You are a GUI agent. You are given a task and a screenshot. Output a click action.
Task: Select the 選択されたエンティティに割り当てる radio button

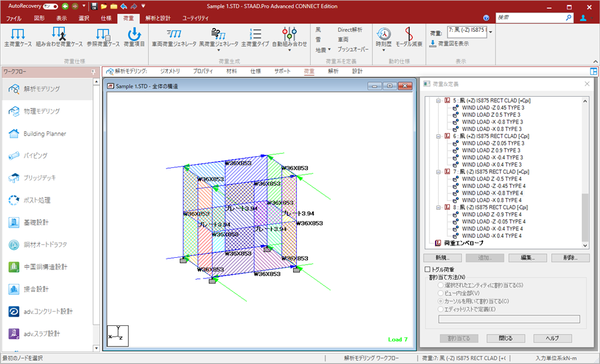point(441,285)
